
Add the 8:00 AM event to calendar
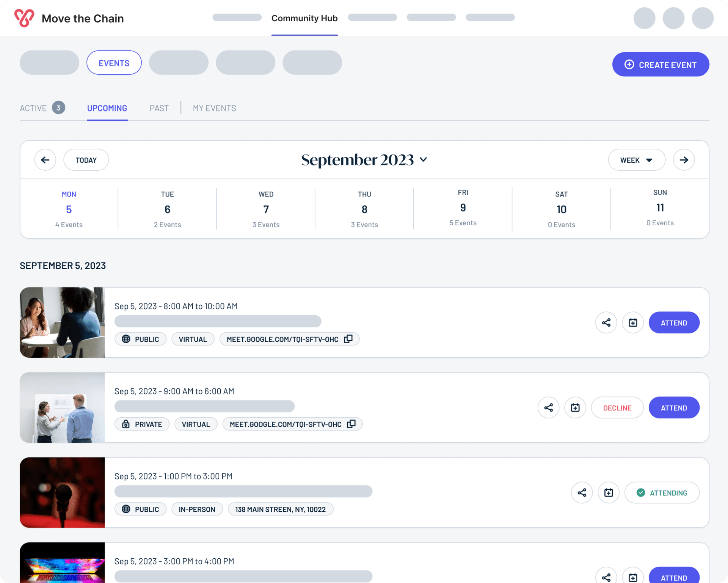pos(633,322)
